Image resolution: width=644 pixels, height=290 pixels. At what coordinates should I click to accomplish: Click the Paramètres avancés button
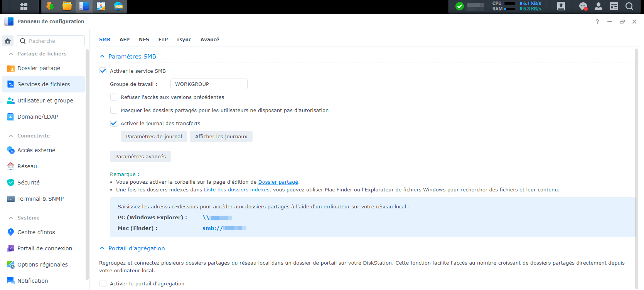140,156
